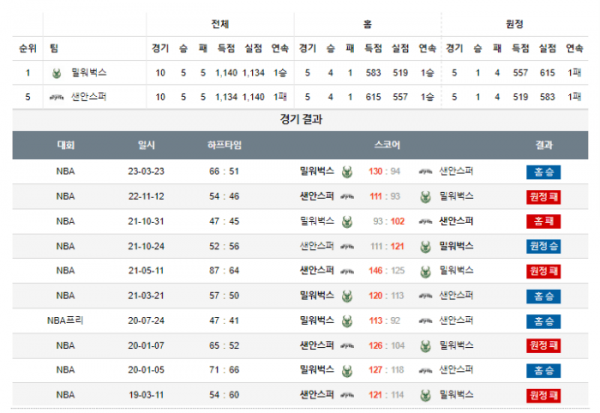600x413 pixels.
Task: Click the Spurs logo in the 21-05-11 game row
Action: click(x=347, y=271)
